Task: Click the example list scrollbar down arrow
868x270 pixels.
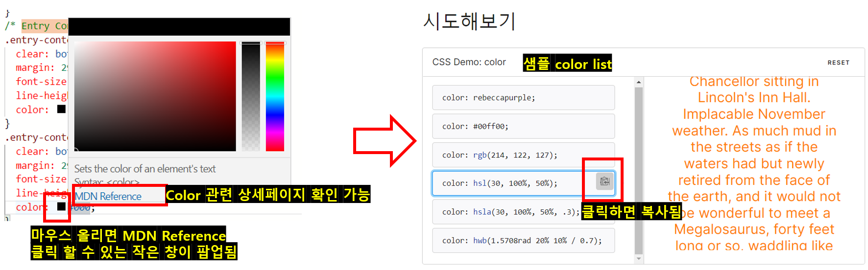Action: pos(638,259)
